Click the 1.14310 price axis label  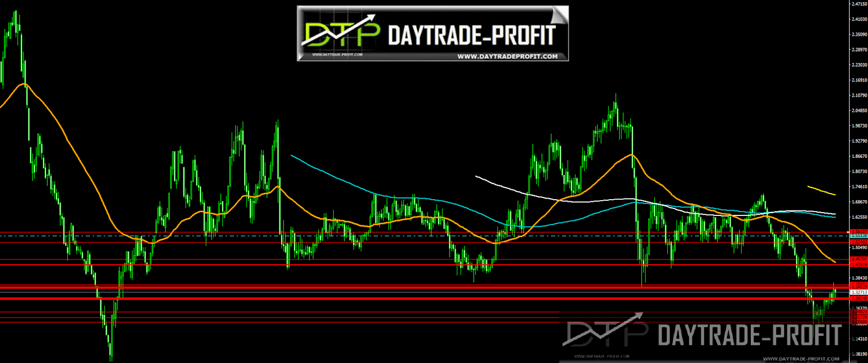point(859,339)
